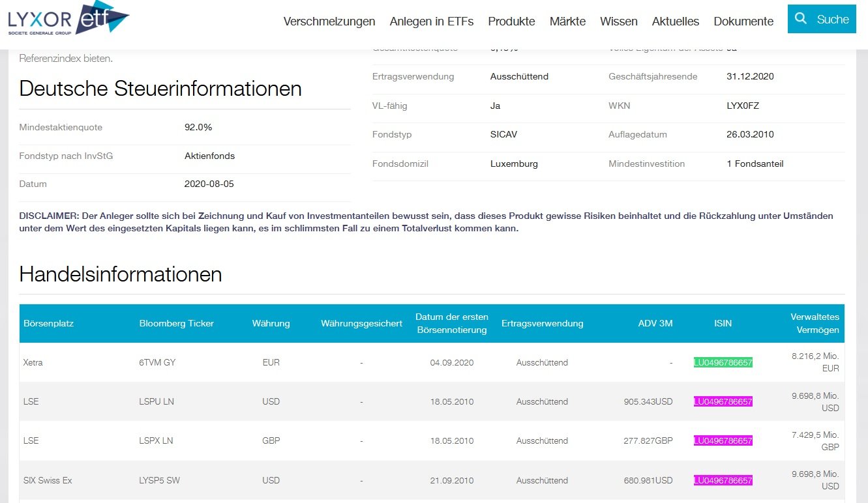Click the green highlighted ISIN in Xetra row
Viewport: 868px width, 503px height.
(723, 363)
